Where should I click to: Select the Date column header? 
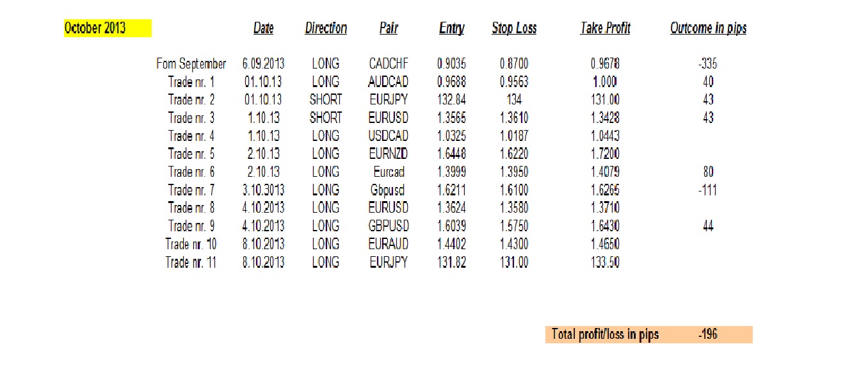pyautogui.click(x=263, y=28)
